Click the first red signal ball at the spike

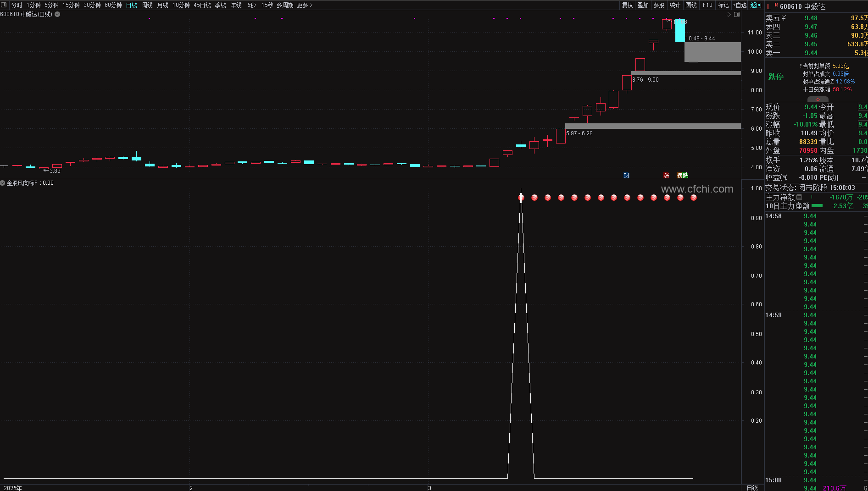[521, 198]
